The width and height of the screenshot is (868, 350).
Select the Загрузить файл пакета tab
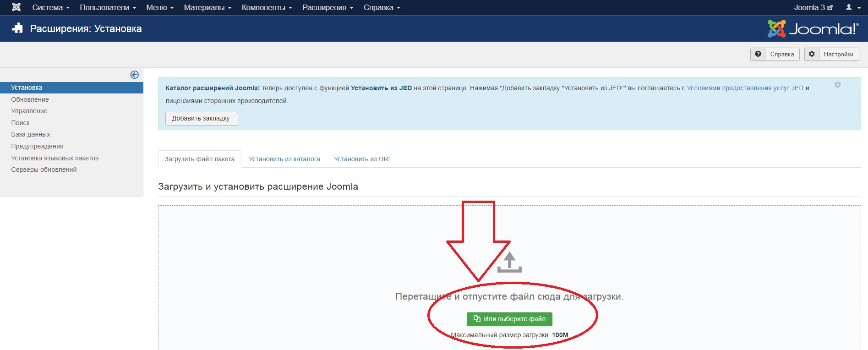pyautogui.click(x=199, y=159)
